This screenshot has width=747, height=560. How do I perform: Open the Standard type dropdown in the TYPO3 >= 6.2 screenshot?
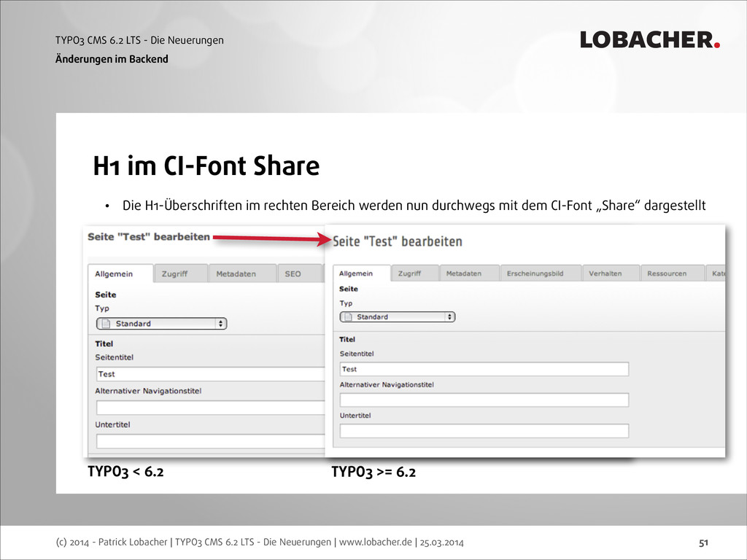click(398, 316)
